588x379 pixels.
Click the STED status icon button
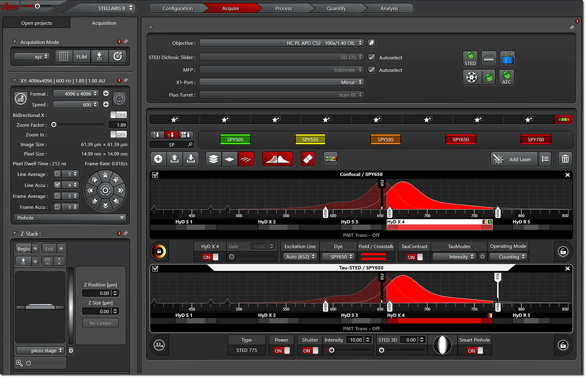click(470, 59)
